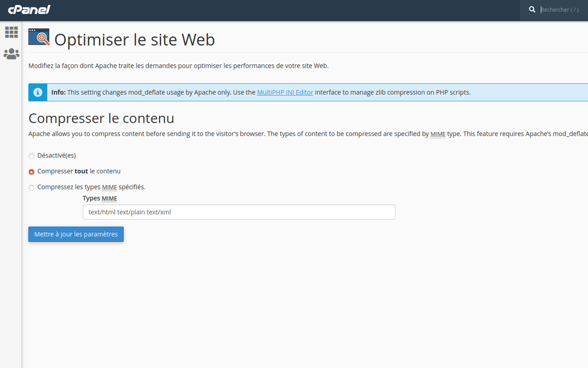Select the Désactivé(es) radio option
Screen dimensions: 588x368
pos(32,156)
